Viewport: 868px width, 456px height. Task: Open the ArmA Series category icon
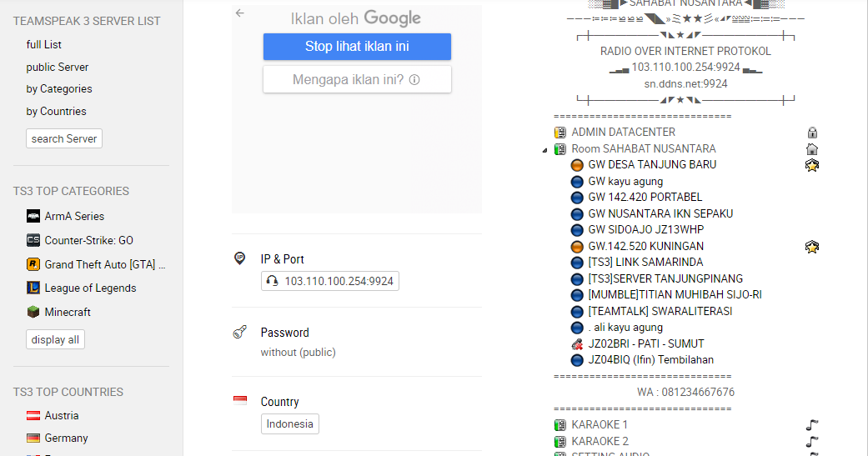click(33, 216)
